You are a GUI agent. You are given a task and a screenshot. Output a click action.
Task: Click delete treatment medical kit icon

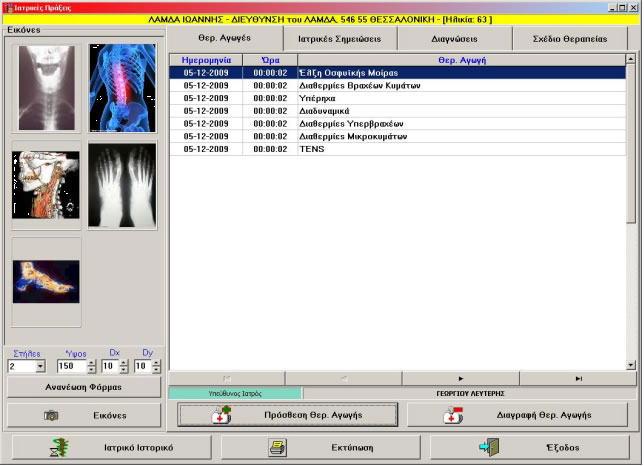click(x=454, y=415)
